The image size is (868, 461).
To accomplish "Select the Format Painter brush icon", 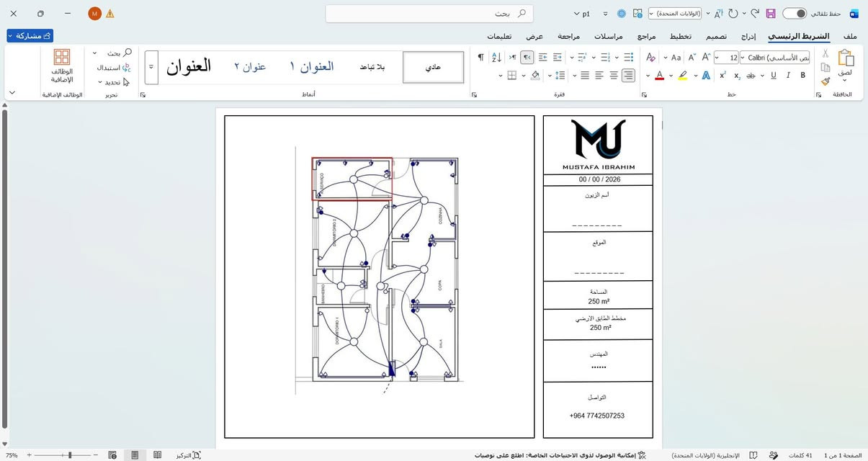I will click(825, 81).
